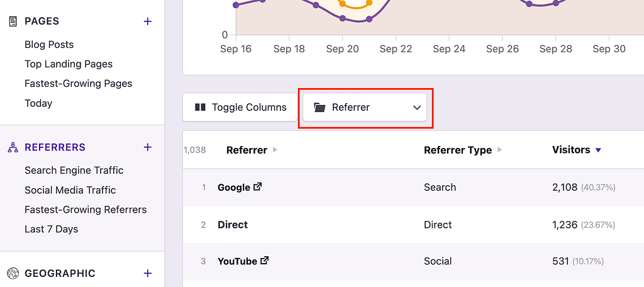This screenshot has width=644, height=287.
Task: Sort by Visitors column descending arrow
Action: coord(598,150)
